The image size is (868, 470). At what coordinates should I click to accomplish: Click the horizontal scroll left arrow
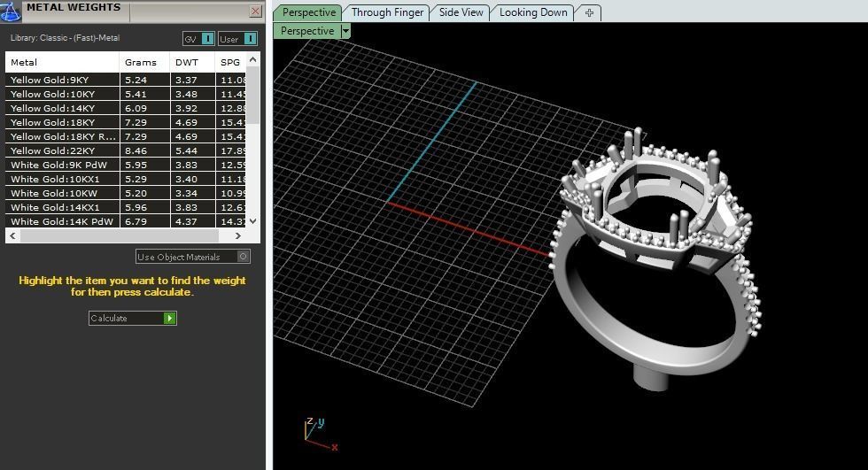(x=12, y=235)
